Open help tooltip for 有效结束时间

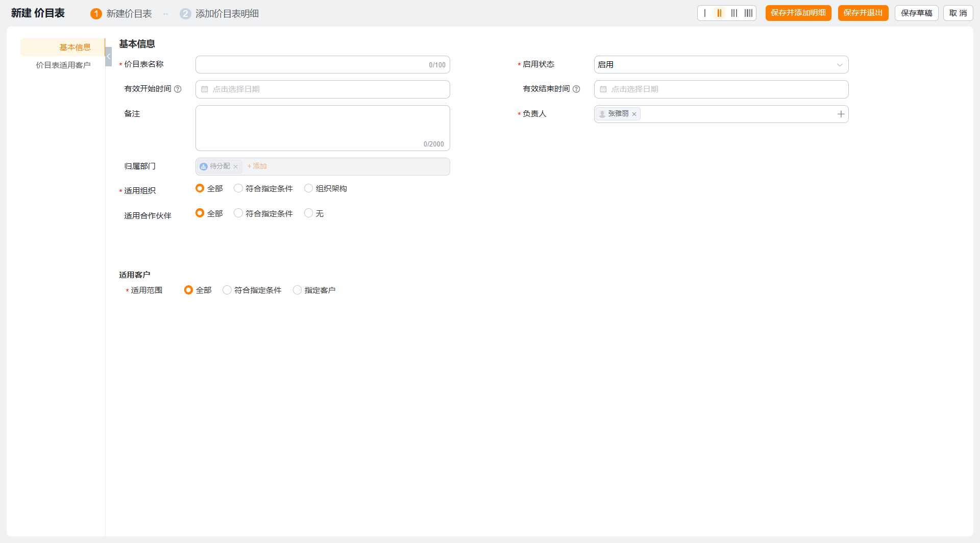[576, 89]
